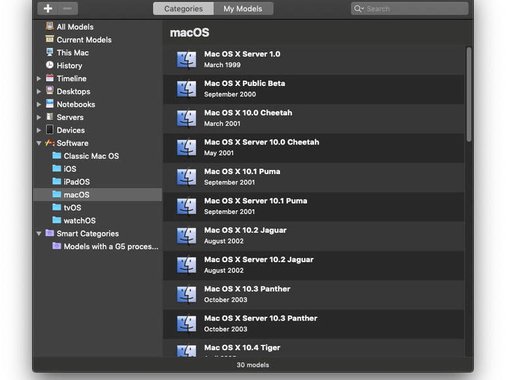Viewport: 506px width, 380px height.
Task: Open the iPadOS folder
Action: click(x=71, y=182)
